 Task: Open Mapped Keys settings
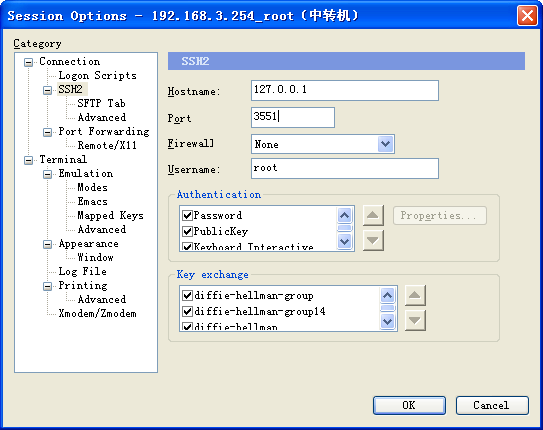coord(110,216)
